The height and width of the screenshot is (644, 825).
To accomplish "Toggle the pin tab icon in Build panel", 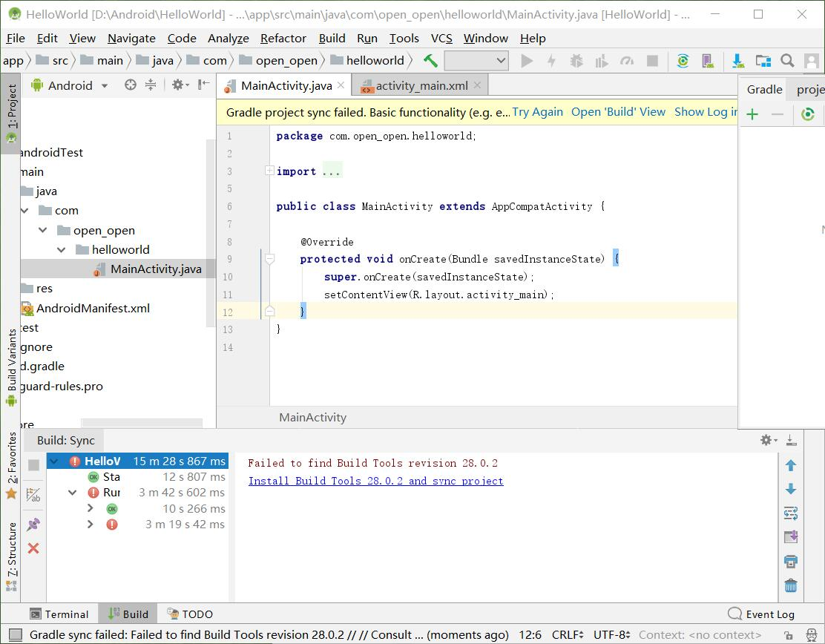I will 33,524.
